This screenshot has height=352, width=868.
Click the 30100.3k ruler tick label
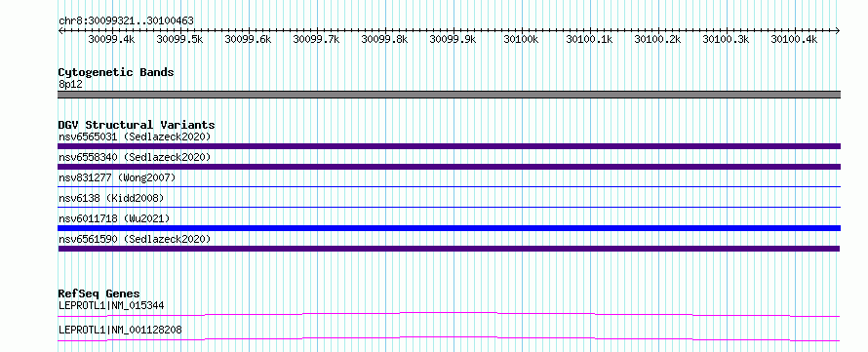(x=726, y=39)
